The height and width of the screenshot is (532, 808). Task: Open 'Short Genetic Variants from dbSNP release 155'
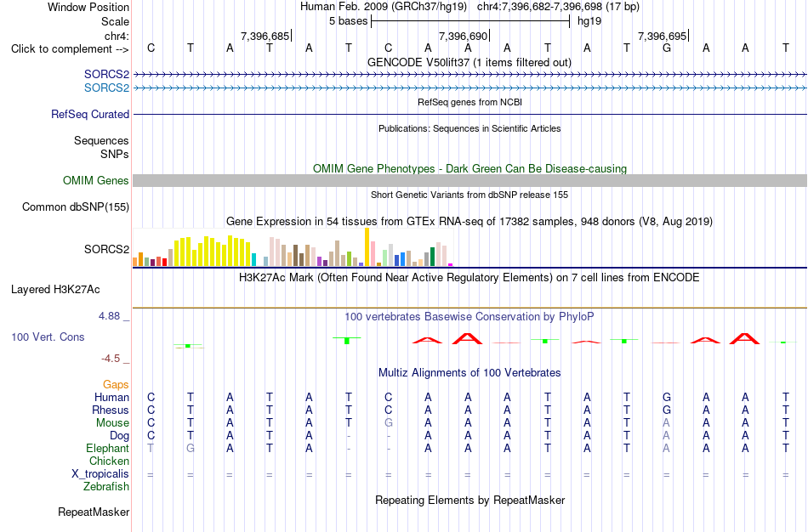(469, 195)
